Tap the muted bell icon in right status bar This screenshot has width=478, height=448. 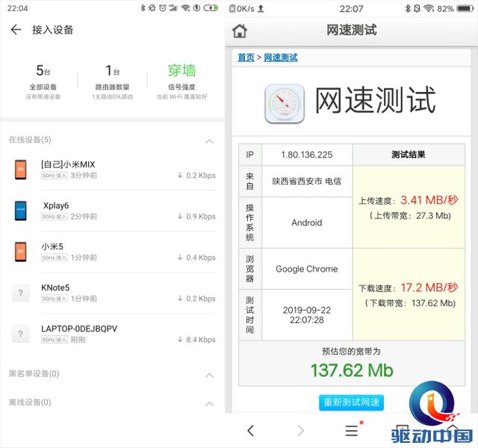tap(417, 8)
